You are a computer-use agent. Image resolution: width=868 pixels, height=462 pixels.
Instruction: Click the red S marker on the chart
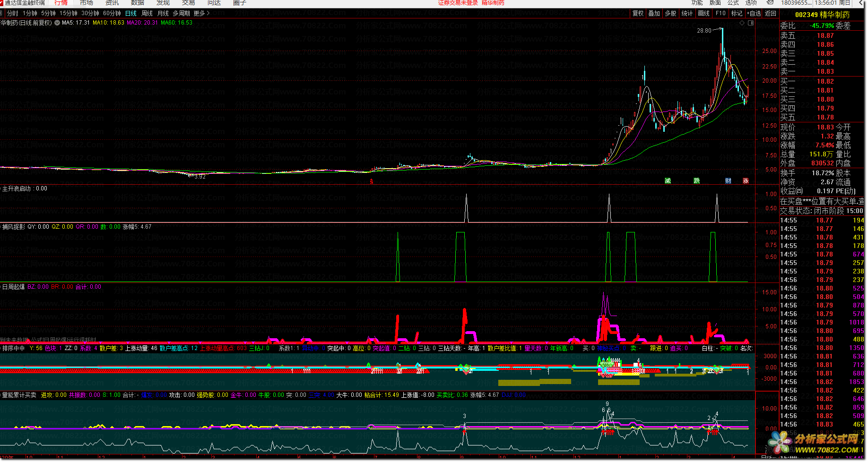(x=372, y=181)
